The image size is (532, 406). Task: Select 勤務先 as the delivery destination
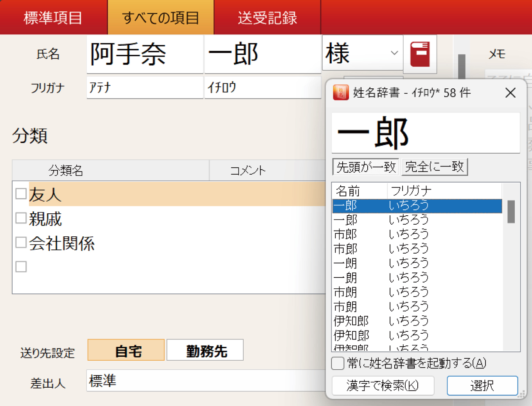(x=205, y=351)
